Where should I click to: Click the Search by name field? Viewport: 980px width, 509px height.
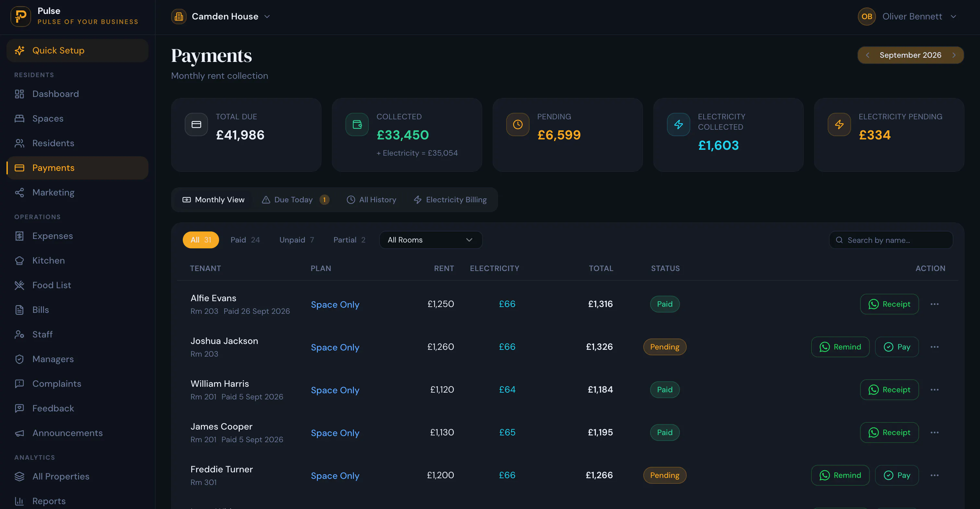click(891, 240)
